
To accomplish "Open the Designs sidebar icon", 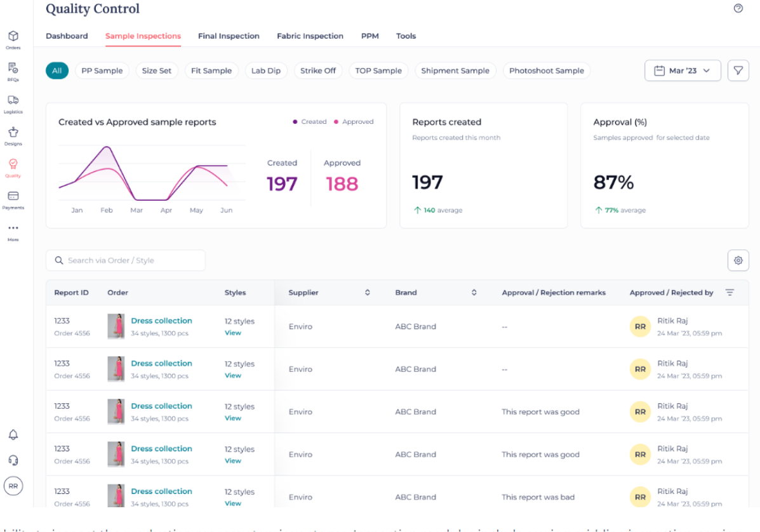I will tap(13, 133).
